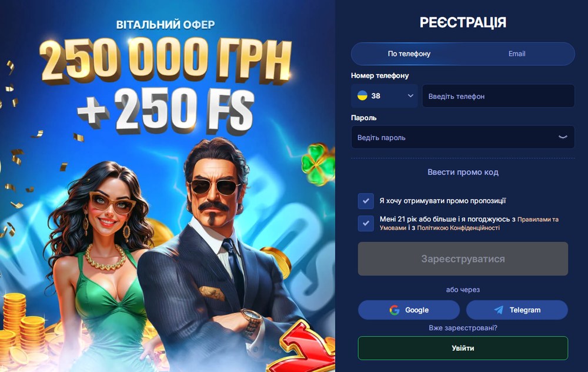
Task: Expand country code chevron arrow
Action: (x=410, y=96)
